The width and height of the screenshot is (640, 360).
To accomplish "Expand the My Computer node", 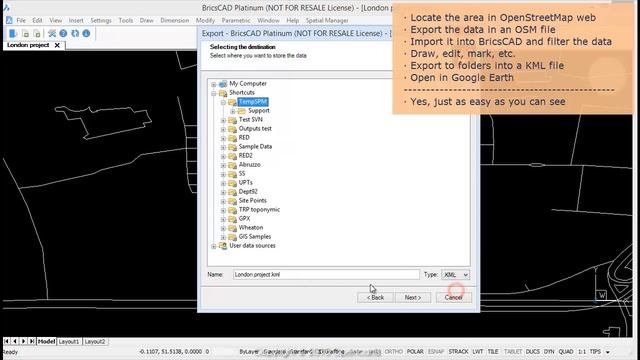I will 213,84.
